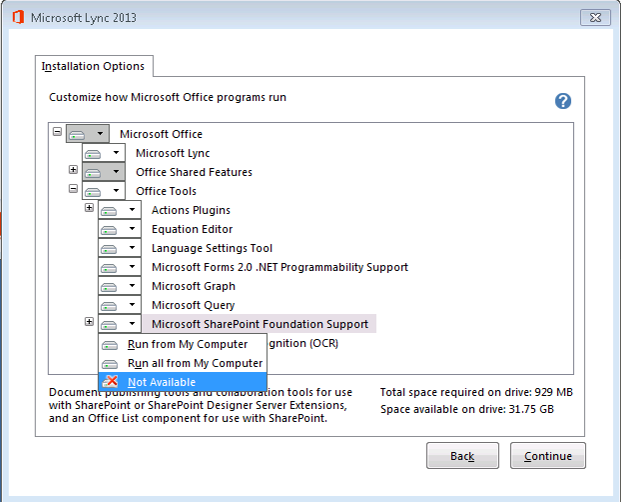Close the Microsoft Lync 2013 setup window
Viewport: 621px width, 502px height.
tap(595, 17)
